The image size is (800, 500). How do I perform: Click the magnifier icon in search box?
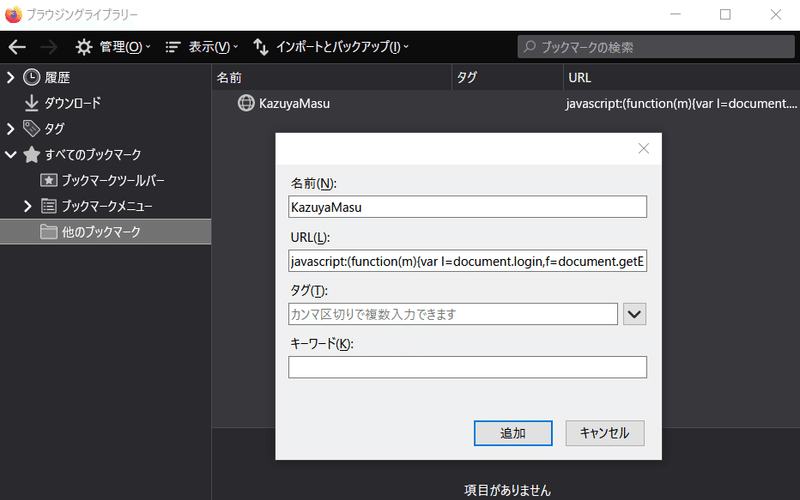(530, 47)
